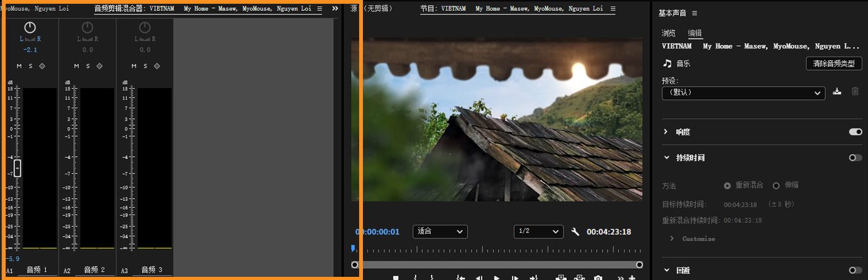Click the pan knob of audio track A1
Viewport: 868px width, 280px height.
point(30,28)
